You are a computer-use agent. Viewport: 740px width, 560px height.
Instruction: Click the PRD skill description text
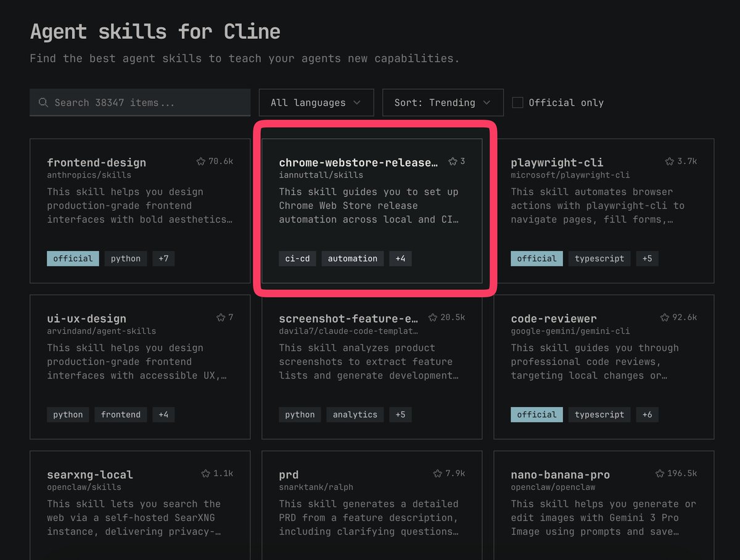[369, 518]
